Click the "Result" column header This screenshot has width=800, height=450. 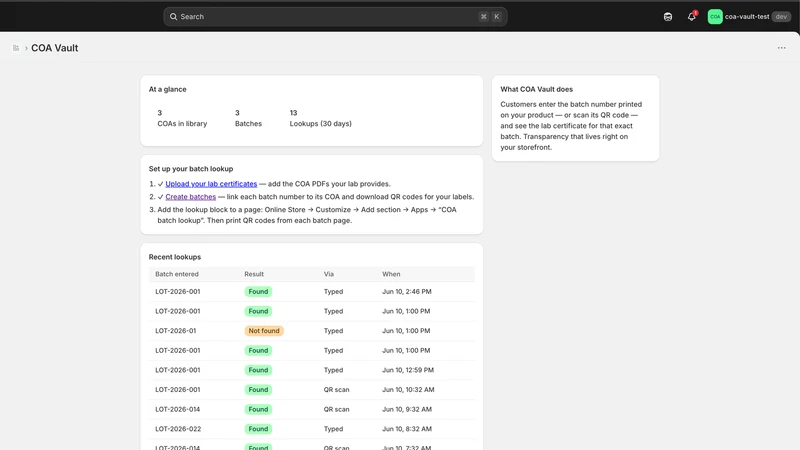click(x=254, y=274)
